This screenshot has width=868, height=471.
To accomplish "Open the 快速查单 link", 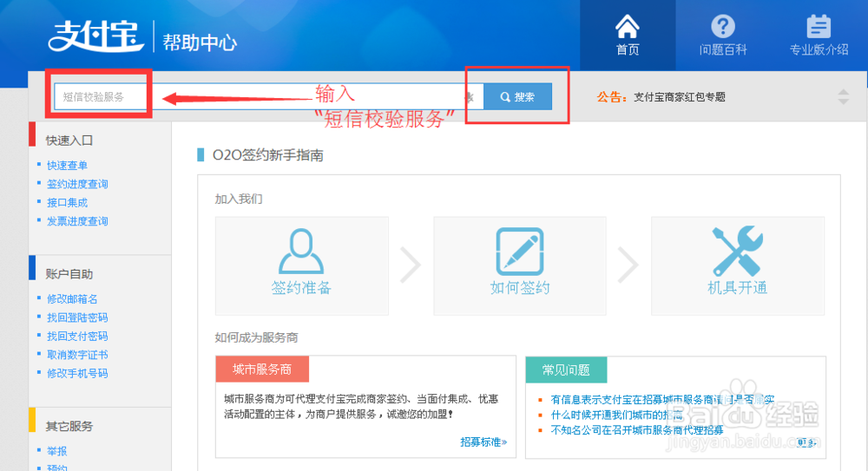I will tap(67, 165).
